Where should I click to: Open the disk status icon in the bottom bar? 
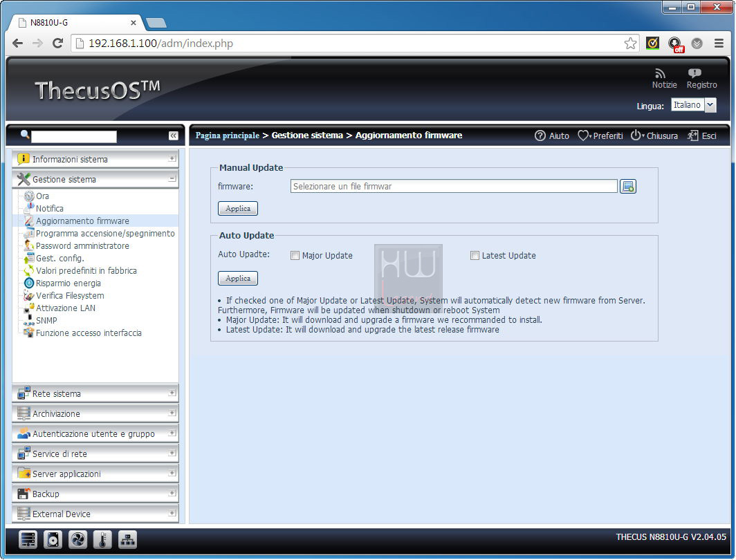(53, 540)
